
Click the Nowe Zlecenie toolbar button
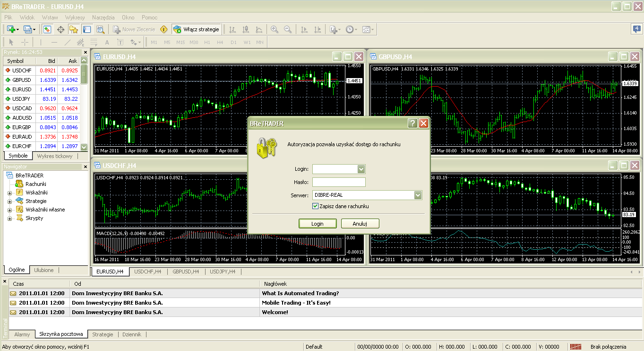tap(134, 29)
